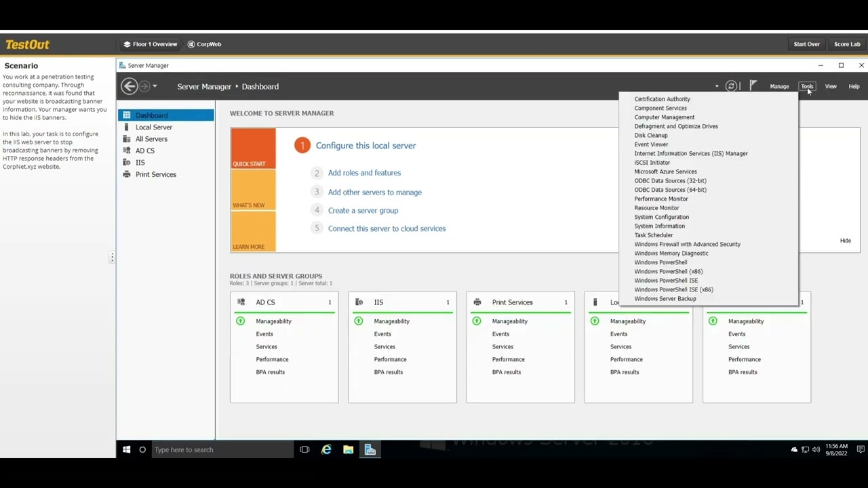Select the Quick Start tile
The image size is (868, 488).
click(253, 148)
